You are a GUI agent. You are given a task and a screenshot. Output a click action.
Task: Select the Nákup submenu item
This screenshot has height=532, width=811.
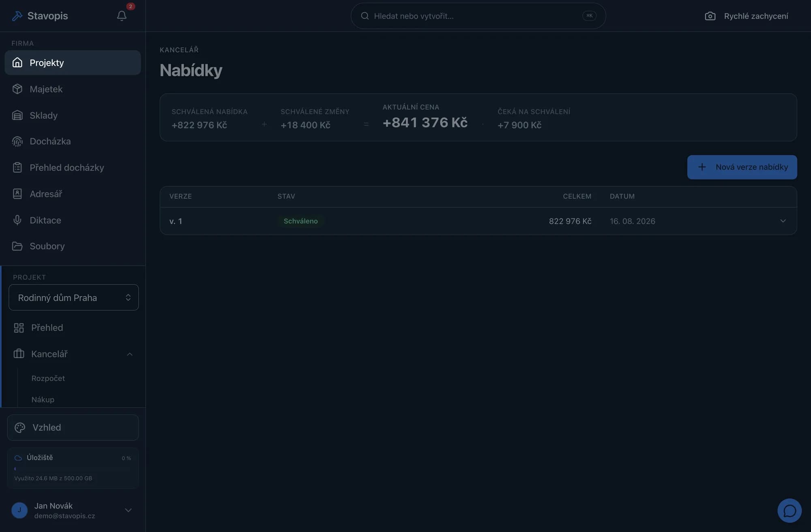(x=43, y=400)
